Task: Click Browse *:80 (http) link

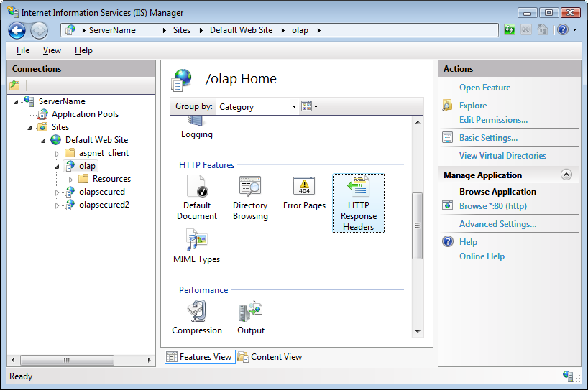Action: pos(492,206)
